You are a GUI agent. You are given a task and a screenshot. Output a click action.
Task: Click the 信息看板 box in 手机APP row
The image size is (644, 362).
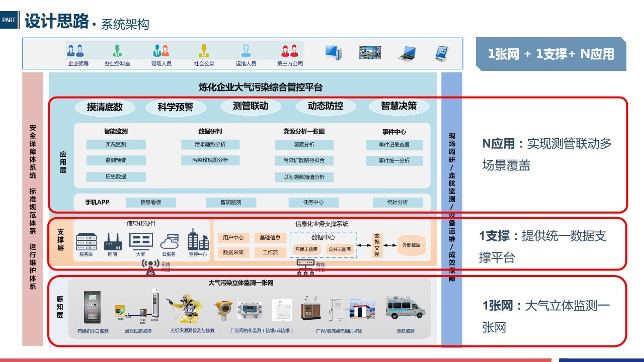[151, 203]
